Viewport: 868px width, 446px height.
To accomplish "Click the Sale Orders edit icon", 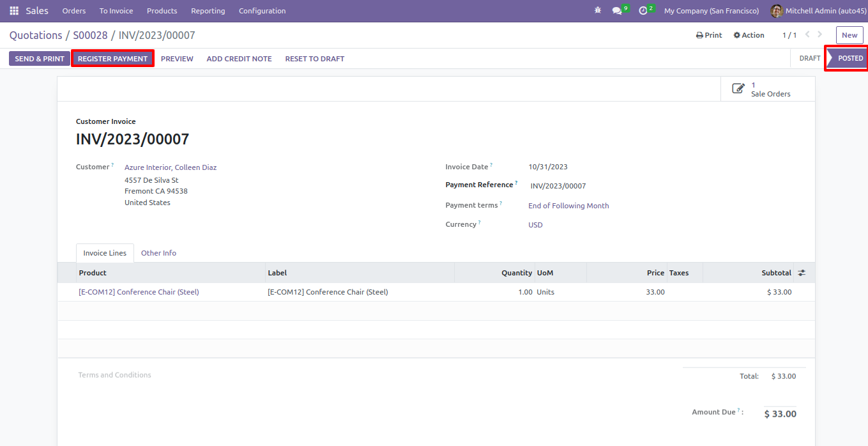I will (x=738, y=89).
